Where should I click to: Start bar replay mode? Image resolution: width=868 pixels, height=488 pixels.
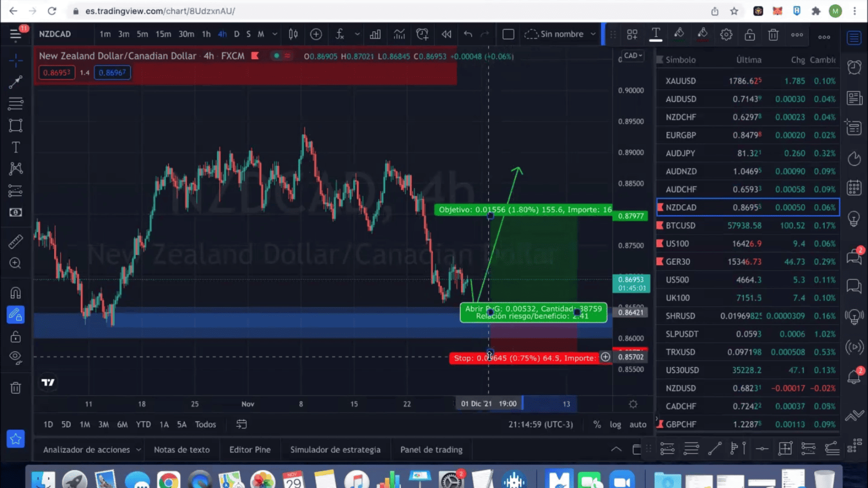(x=446, y=34)
